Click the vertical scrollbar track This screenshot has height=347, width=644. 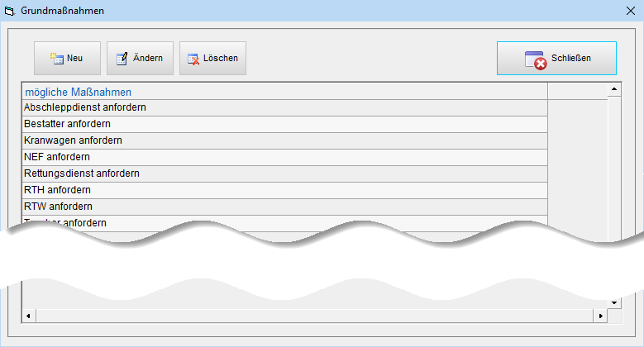(x=614, y=165)
